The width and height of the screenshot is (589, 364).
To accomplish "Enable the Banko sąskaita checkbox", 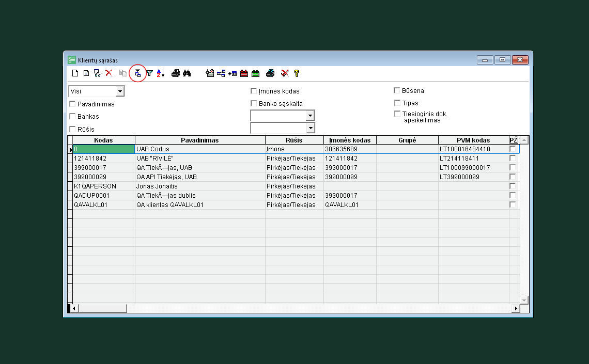I will (254, 103).
